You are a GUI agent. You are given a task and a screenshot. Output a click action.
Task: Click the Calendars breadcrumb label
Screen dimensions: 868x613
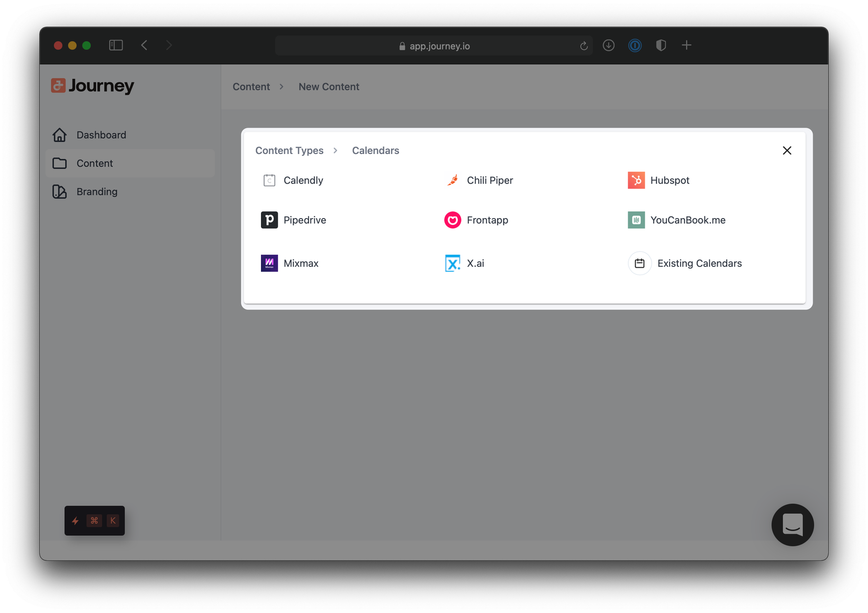[x=376, y=151]
